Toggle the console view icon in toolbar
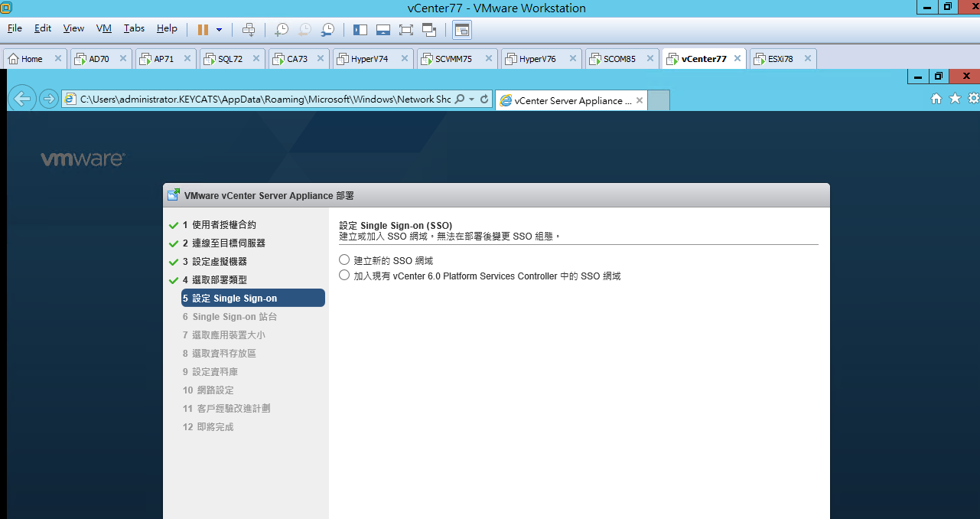 (462, 30)
